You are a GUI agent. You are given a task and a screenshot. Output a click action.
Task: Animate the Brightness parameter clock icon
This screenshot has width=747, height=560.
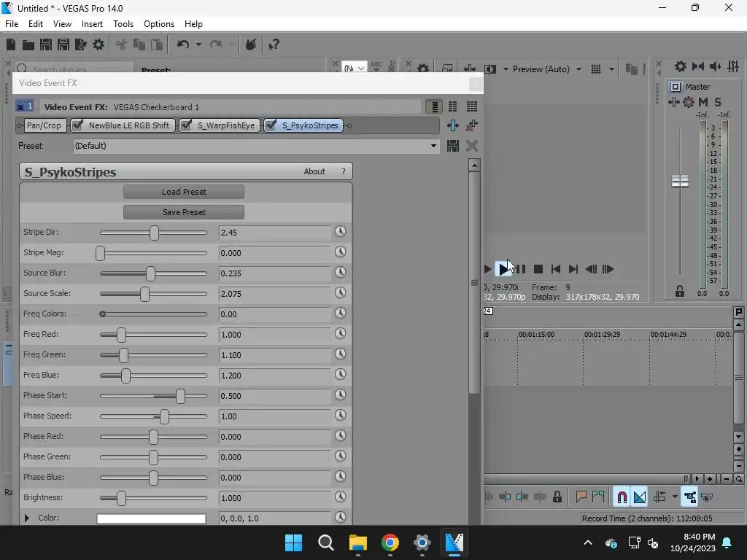tap(340, 497)
